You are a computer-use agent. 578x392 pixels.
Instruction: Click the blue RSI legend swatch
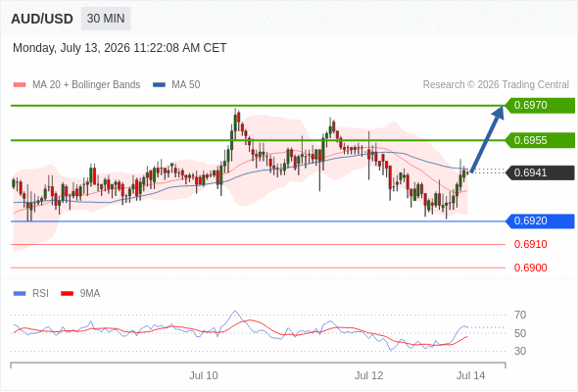point(20,294)
